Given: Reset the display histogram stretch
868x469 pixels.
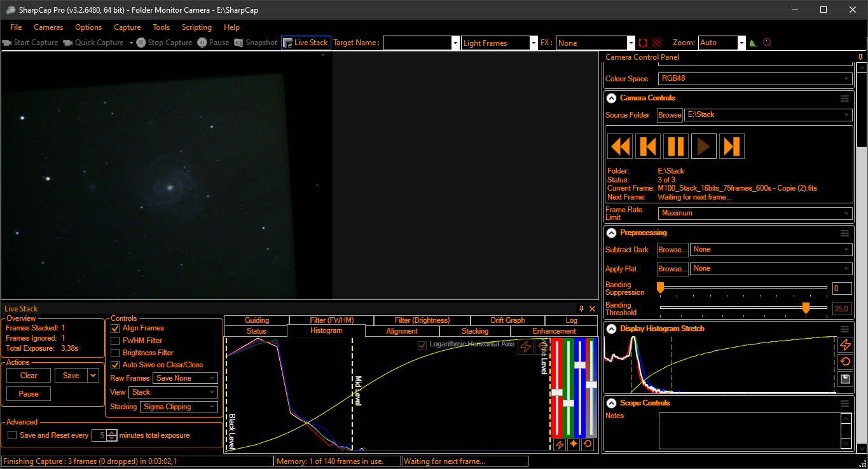Looking at the screenshot, I should pyautogui.click(x=845, y=362).
